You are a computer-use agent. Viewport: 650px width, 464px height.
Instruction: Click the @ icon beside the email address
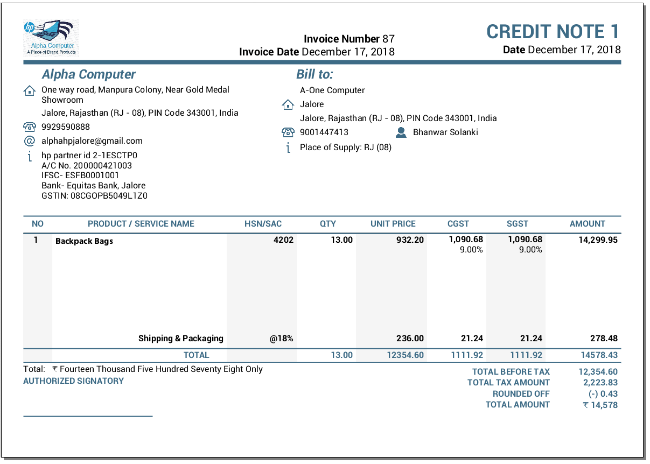pos(29,142)
